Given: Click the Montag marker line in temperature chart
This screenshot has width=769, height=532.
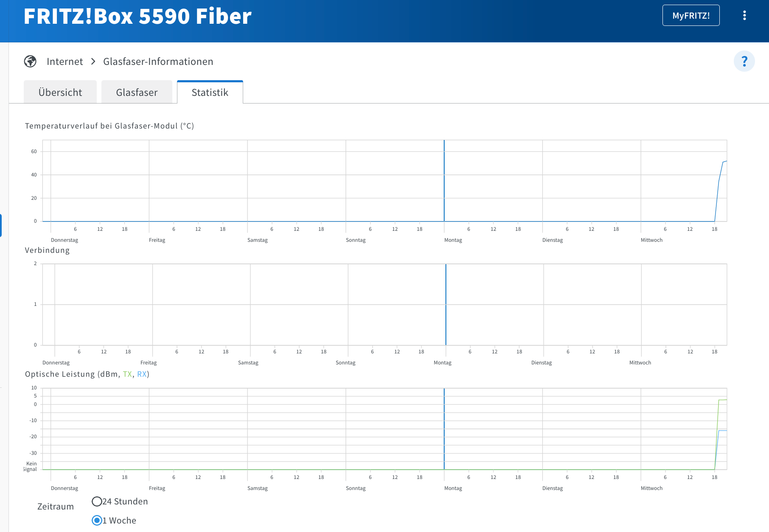Looking at the screenshot, I should (444, 181).
